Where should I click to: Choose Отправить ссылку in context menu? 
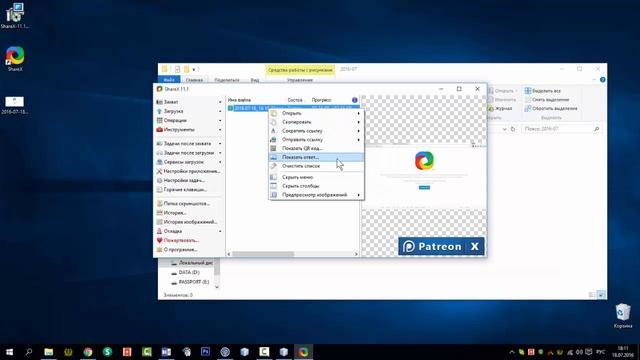(x=316, y=140)
